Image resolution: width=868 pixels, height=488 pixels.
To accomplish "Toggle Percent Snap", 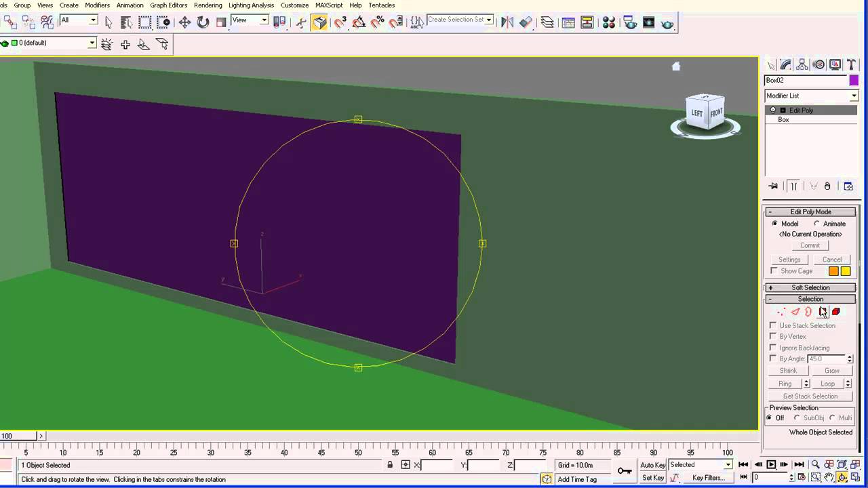I will (x=378, y=22).
